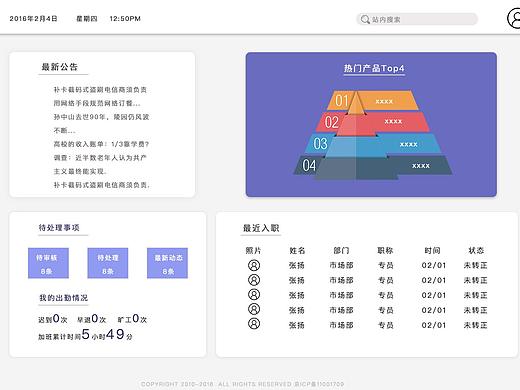Viewport: 520px width, 390px height.
Task: Click the date 2016年2月4日
Action: coord(33,19)
